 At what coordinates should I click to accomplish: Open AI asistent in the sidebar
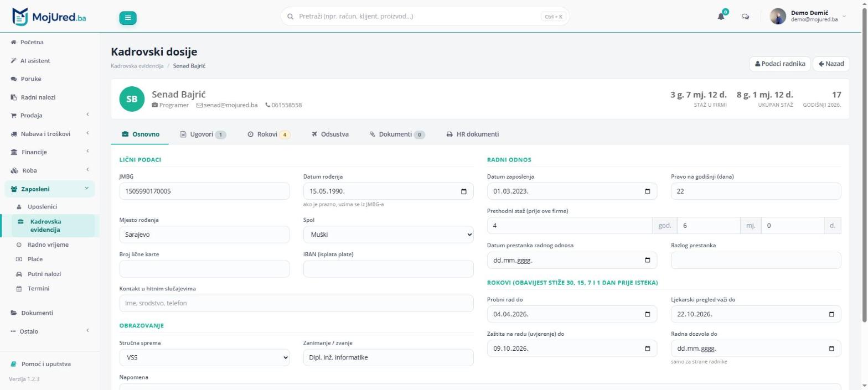coord(50,60)
